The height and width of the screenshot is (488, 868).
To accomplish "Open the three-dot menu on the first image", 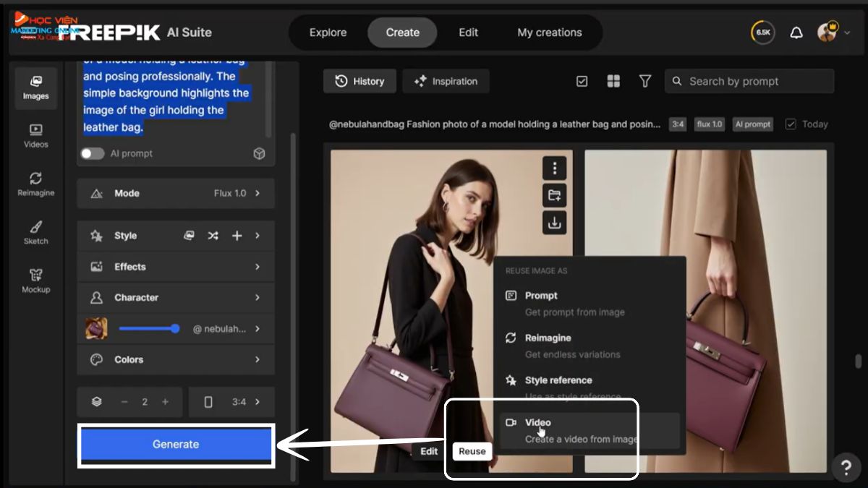I will 555,168.
